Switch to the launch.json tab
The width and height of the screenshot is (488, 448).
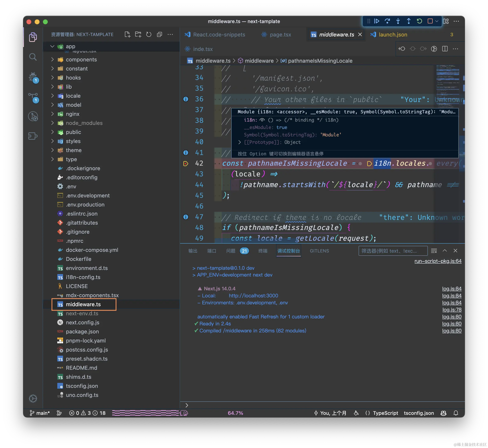tap(392, 34)
